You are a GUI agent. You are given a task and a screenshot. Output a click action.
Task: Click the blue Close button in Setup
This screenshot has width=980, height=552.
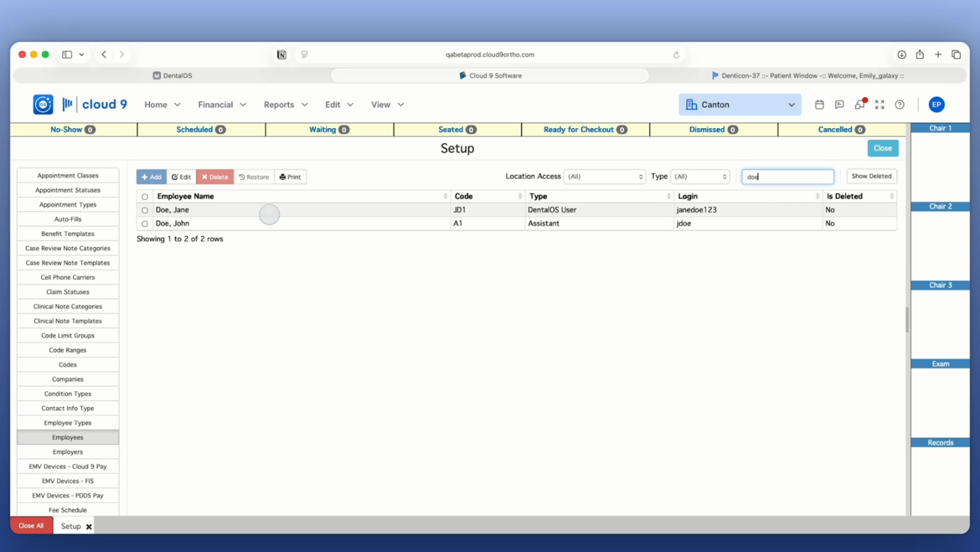pyautogui.click(x=883, y=149)
